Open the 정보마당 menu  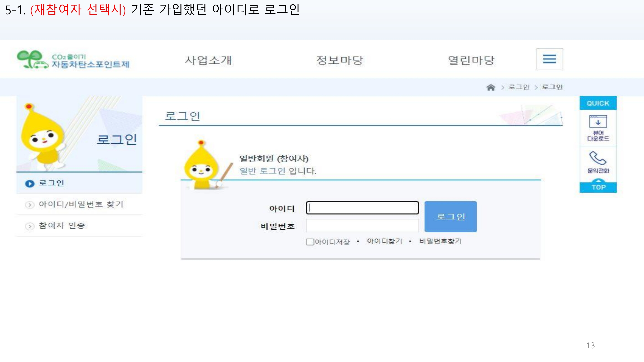coord(339,60)
